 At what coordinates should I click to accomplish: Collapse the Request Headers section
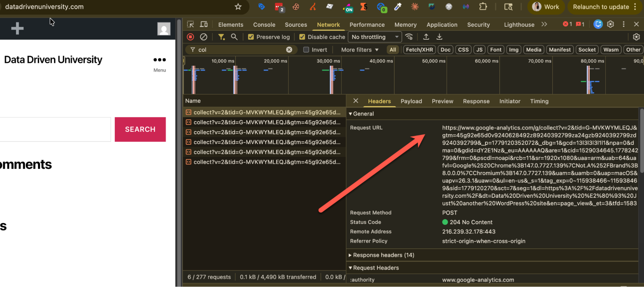[x=374, y=268]
